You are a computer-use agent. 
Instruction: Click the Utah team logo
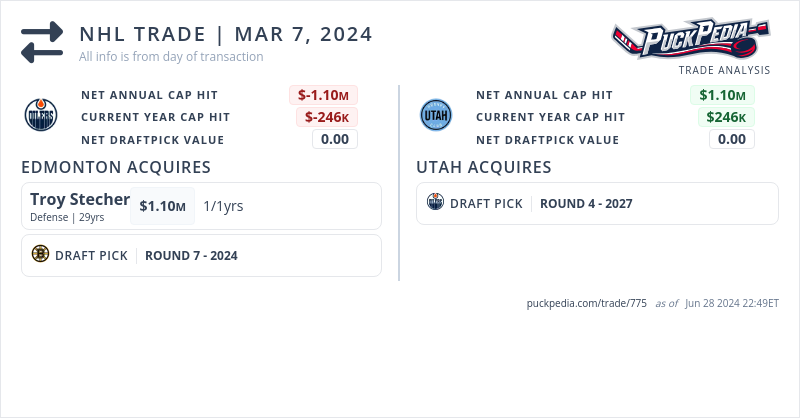(436, 116)
